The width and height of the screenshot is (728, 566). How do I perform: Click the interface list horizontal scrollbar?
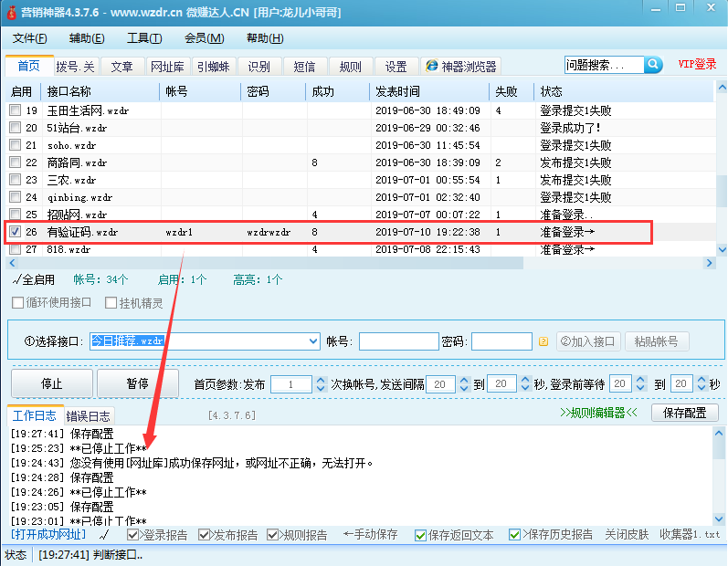coord(271,263)
